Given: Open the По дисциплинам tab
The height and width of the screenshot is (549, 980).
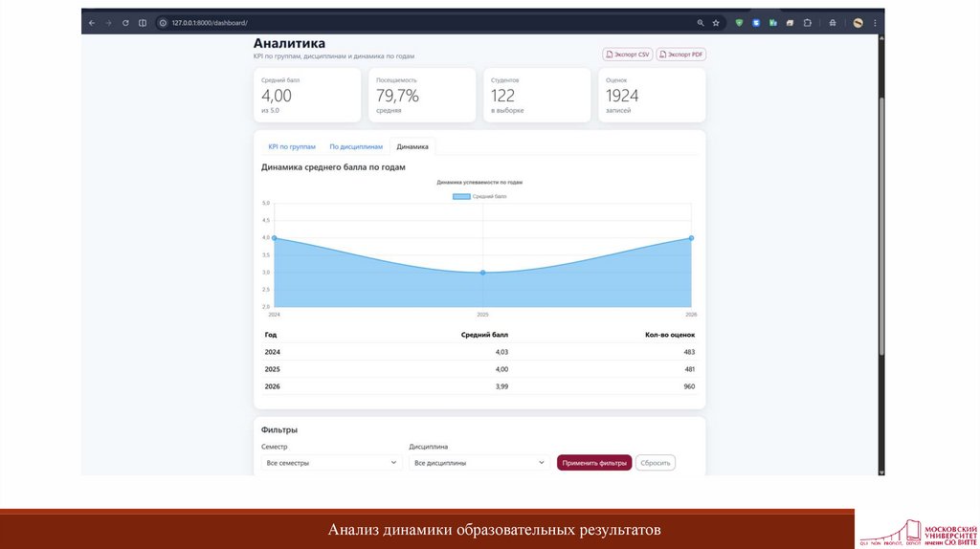Looking at the screenshot, I should 356,146.
